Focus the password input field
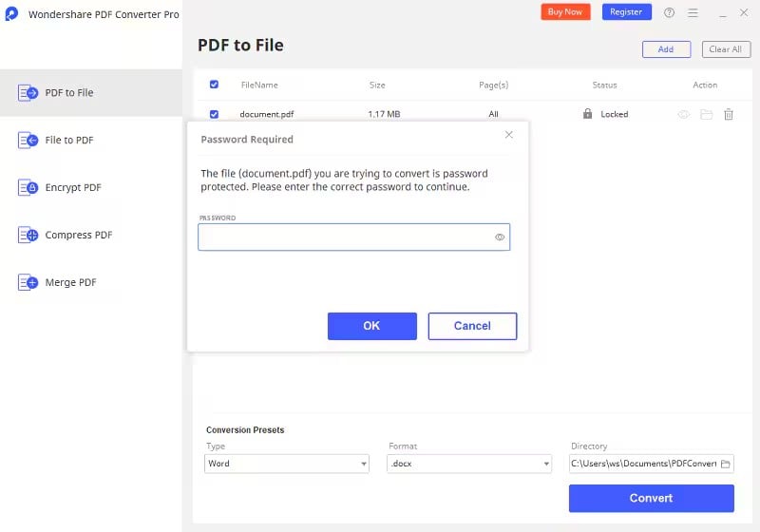The width and height of the screenshot is (760, 532). click(x=353, y=237)
